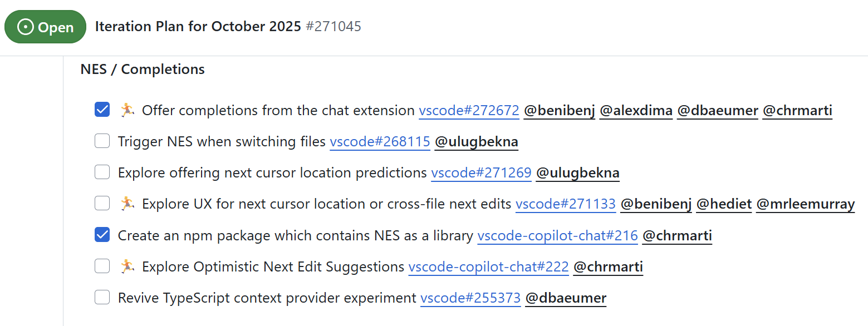
Task: Uncheck the chat extension completions task
Action: pyautogui.click(x=102, y=109)
